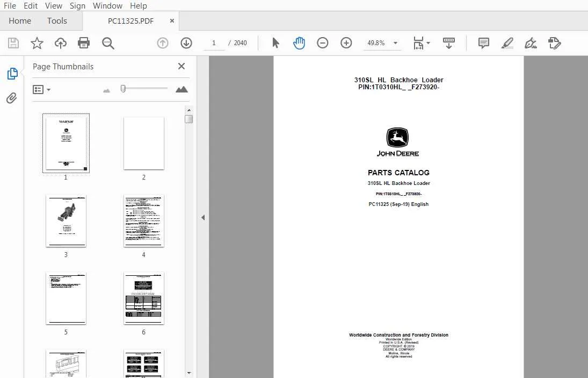Expand the thumbnail options menu dropdown
The width and height of the screenshot is (588, 378).
42,90
